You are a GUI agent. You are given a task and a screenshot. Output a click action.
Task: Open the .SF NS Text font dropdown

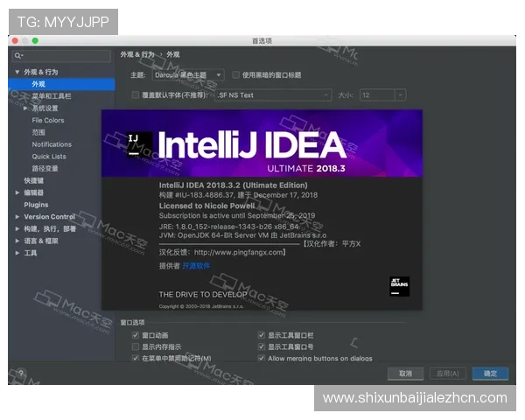point(273,95)
